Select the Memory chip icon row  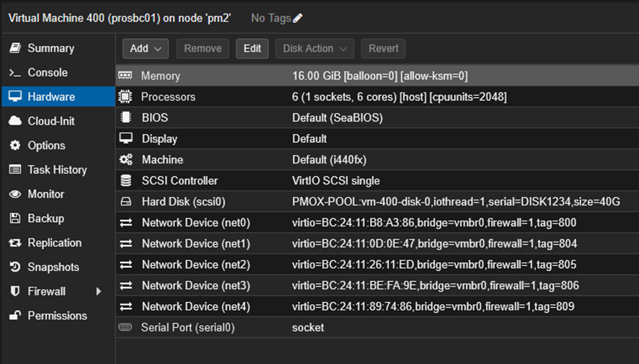[x=125, y=76]
